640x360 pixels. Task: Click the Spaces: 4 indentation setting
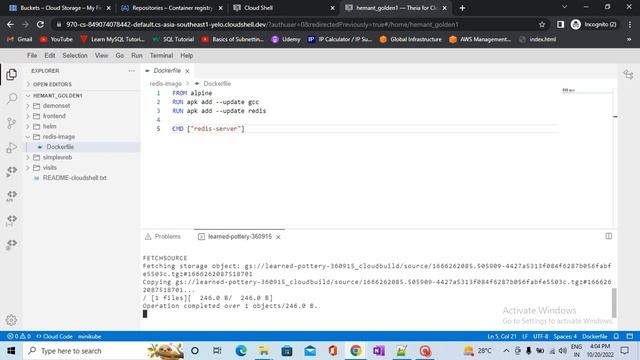[565, 336]
